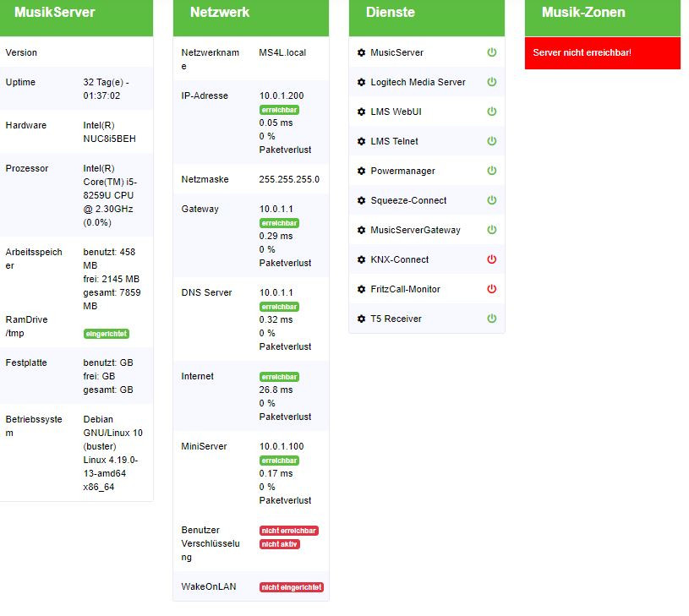Screen dimensions: 689x616
Task: Click the Dienste panel header
Action: point(427,18)
